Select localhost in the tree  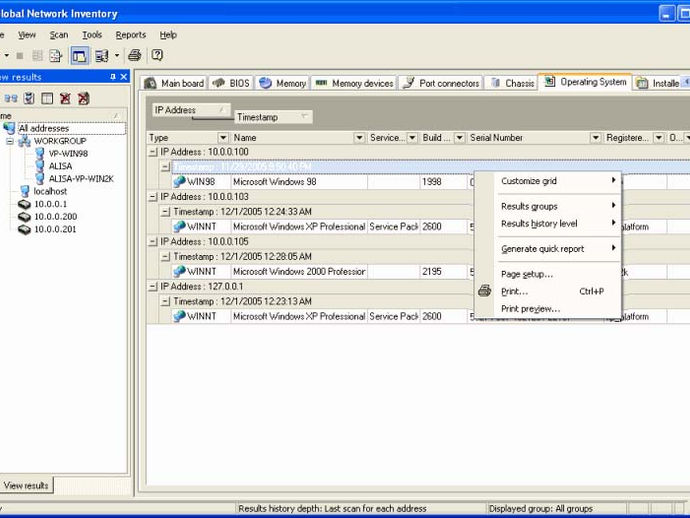pyautogui.click(x=50, y=191)
